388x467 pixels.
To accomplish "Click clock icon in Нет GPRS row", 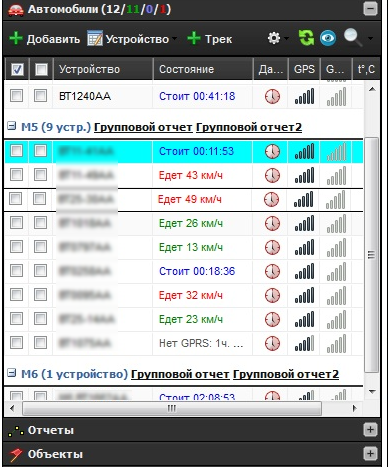I will pyautogui.click(x=272, y=343).
